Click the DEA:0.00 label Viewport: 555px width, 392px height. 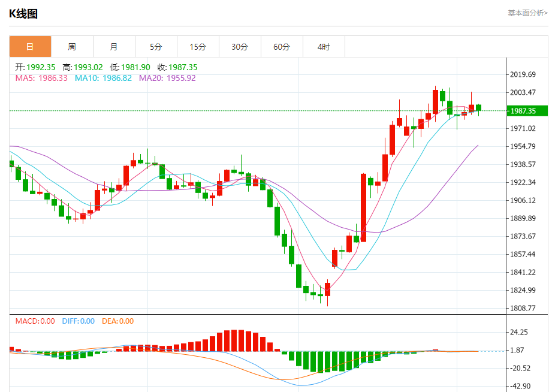[118, 321]
